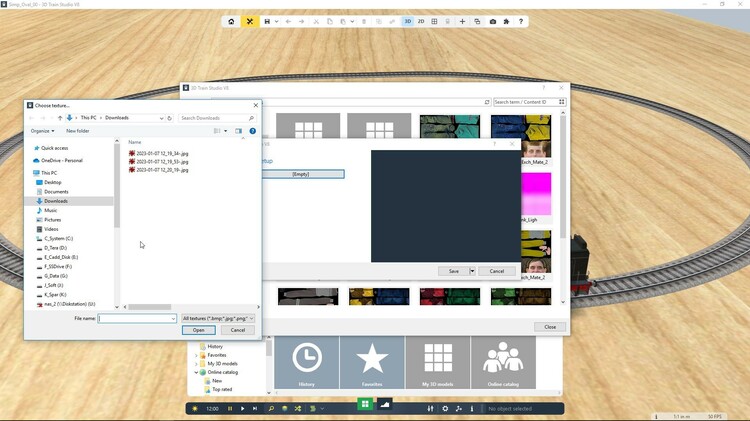Select the tools (wrench) editor icon
The image size is (750, 421).
pyautogui.click(x=250, y=21)
